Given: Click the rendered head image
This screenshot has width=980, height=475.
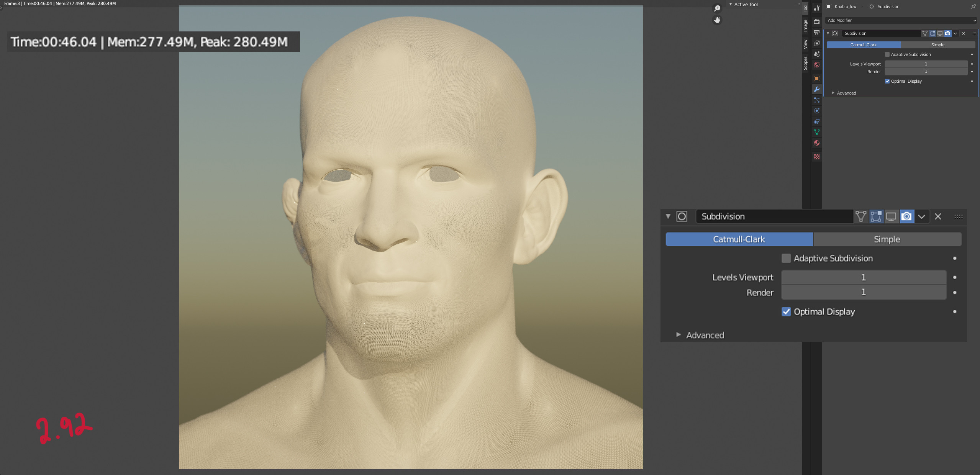Looking at the screenshot, I should tap(411, 237).
